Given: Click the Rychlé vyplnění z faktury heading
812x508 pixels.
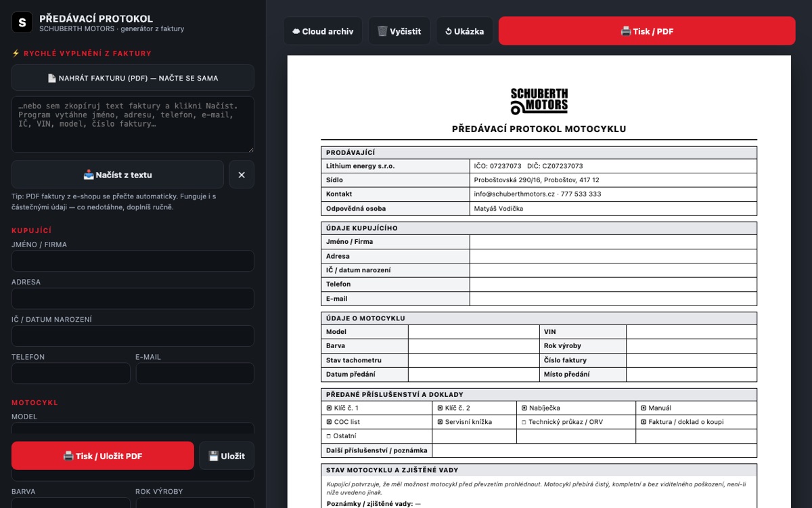Looking at the screenshot, I should (82, 54).
